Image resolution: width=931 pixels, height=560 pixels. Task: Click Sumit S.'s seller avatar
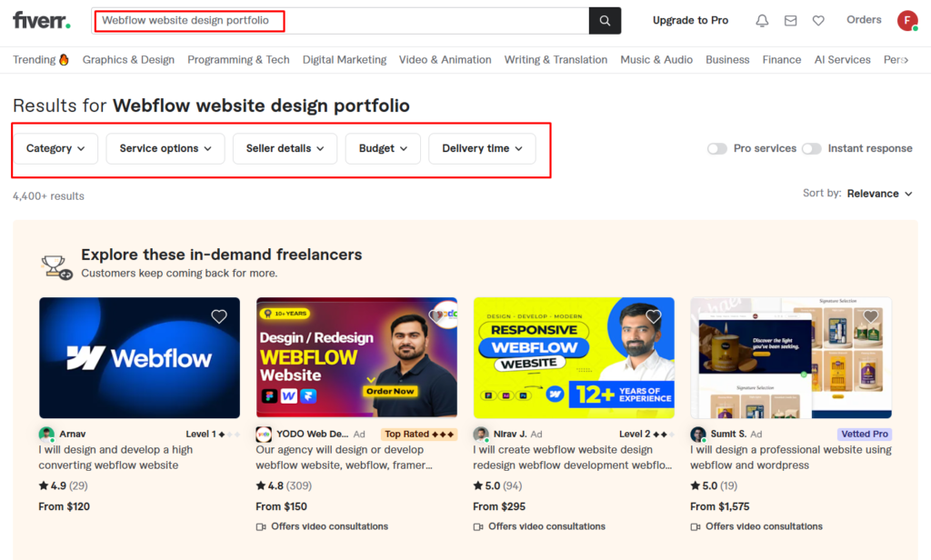tap(698, 435)
